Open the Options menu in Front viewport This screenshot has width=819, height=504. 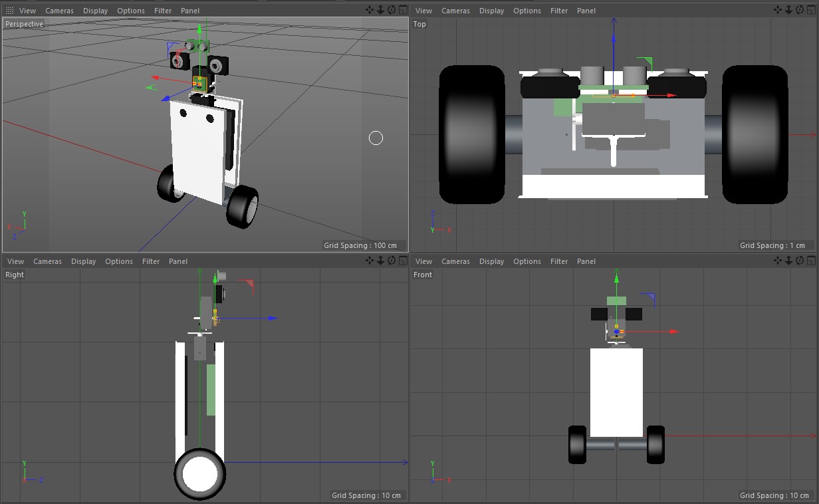(527, 261)
